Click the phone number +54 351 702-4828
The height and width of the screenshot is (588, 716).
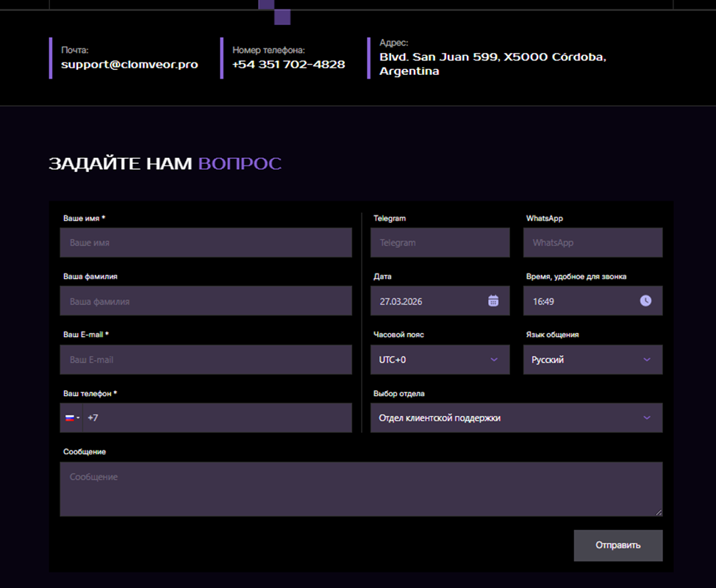pos(288,64)
